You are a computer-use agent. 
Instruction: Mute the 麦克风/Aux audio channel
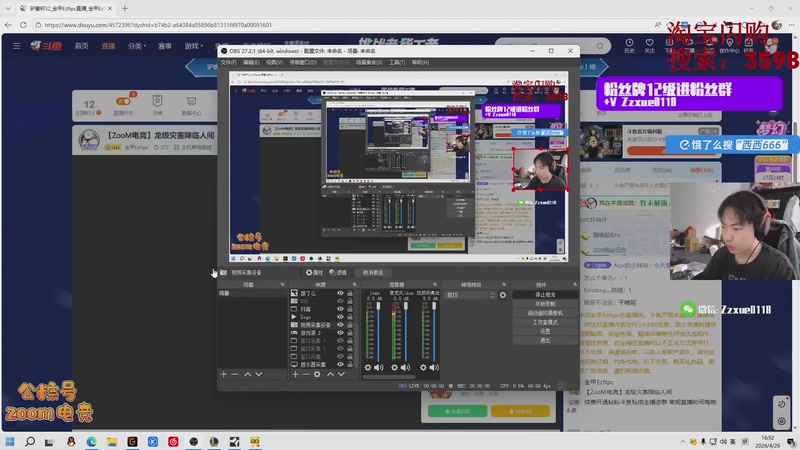(x=406, y=367)
